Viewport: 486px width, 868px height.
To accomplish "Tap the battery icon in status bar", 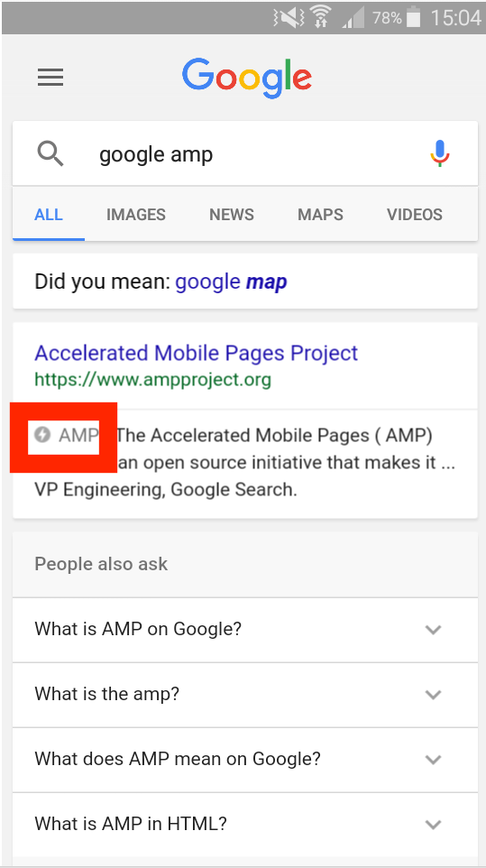I will 413,18.
